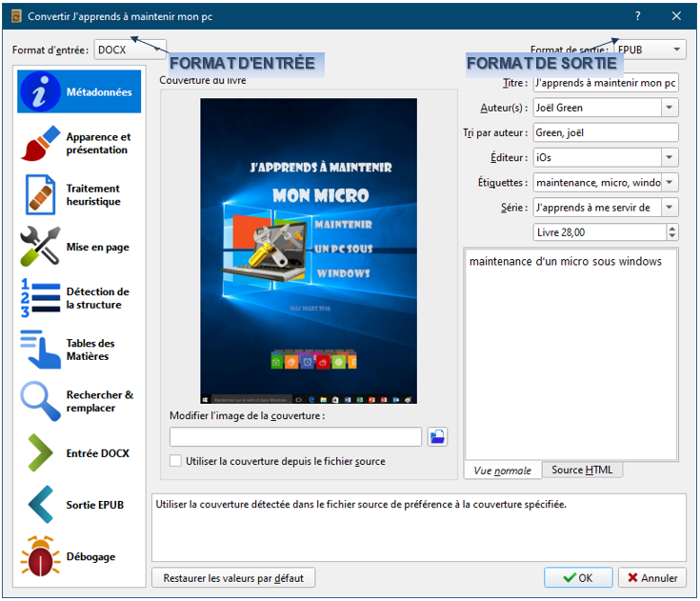
Task: Click the Modifier l'image de la couverture path field
Action: [x=295, y=436]
